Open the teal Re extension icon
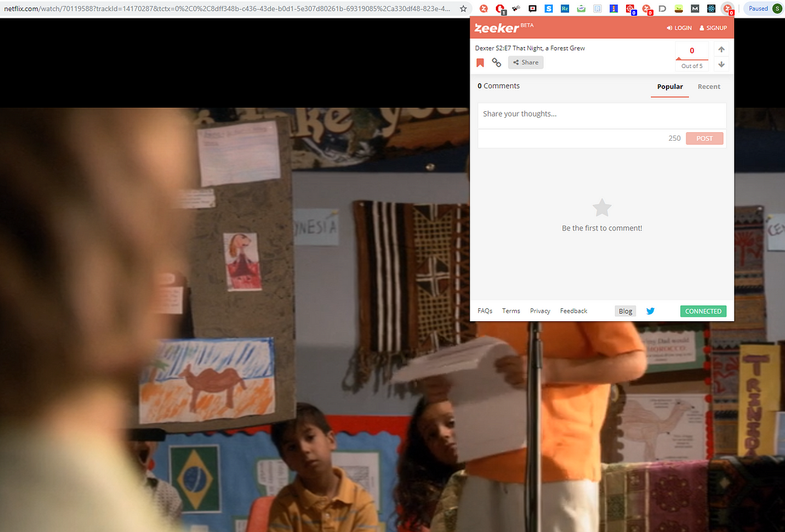785x532 pixels. tap(565, 9)
